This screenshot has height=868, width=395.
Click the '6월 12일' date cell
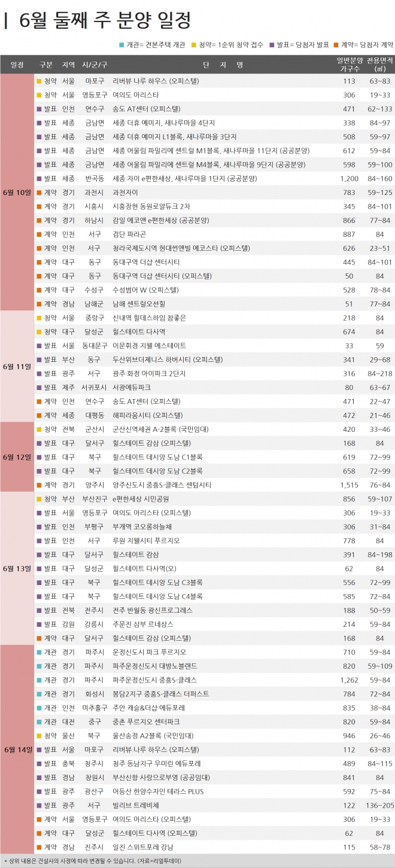tap(17, 457)
